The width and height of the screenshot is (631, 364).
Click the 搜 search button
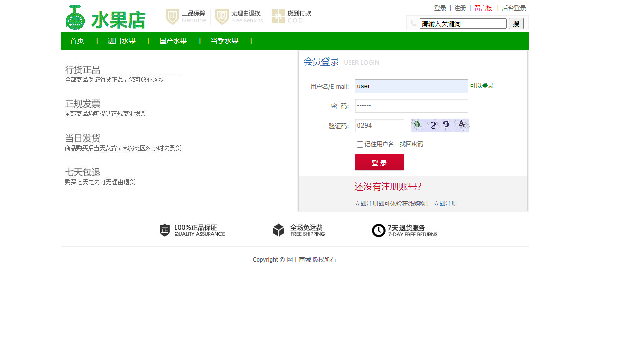click(x=516, y=23)
